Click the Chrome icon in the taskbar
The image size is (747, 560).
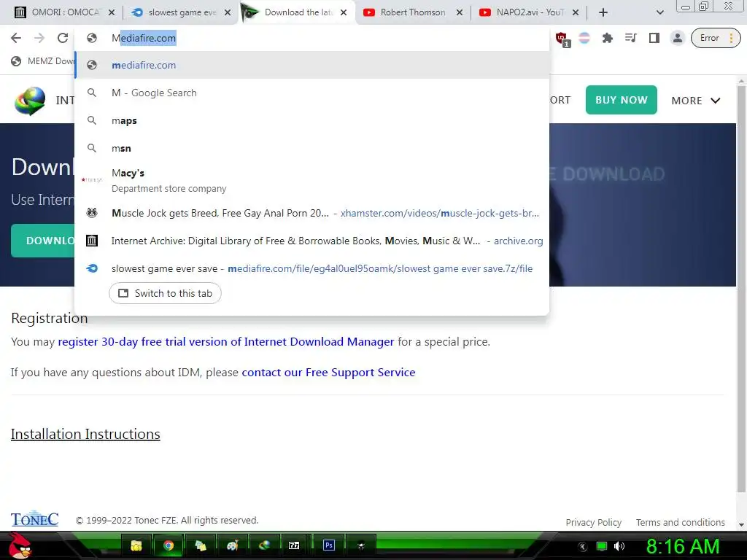[169, 545]
